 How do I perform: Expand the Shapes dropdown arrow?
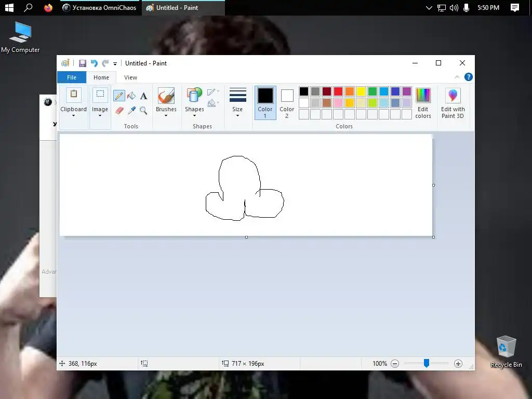coord(194,116)
